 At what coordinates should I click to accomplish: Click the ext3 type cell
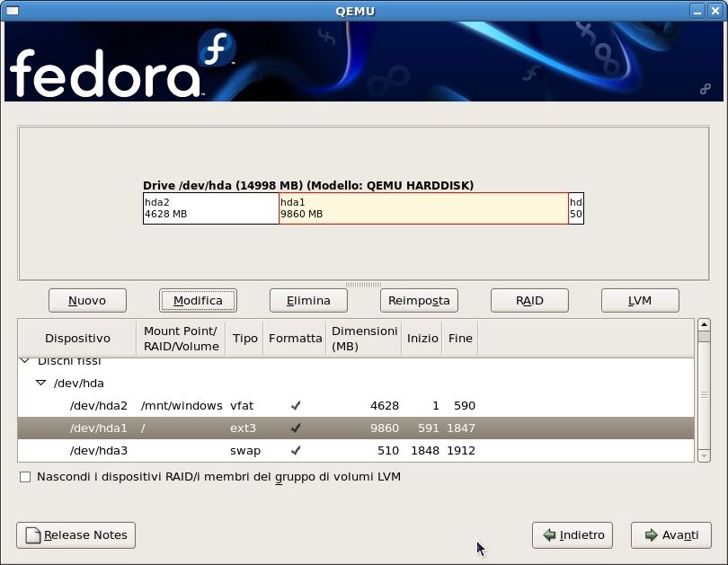(243, 428)
